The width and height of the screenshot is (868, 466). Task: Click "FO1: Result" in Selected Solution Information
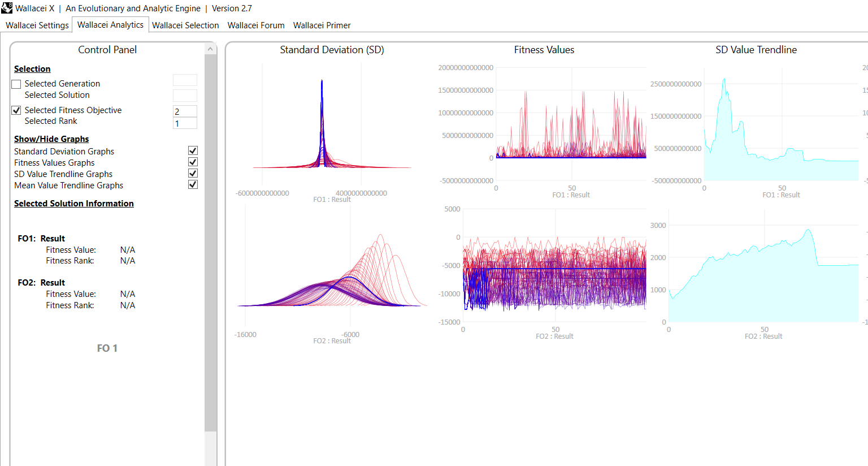click(x=41, y=239)
